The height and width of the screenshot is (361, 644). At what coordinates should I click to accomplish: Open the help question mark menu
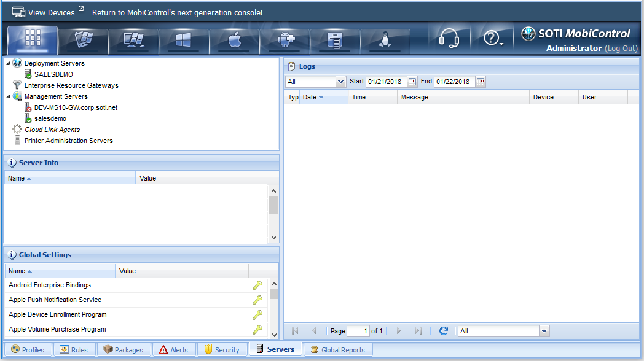tap(493, 39)
